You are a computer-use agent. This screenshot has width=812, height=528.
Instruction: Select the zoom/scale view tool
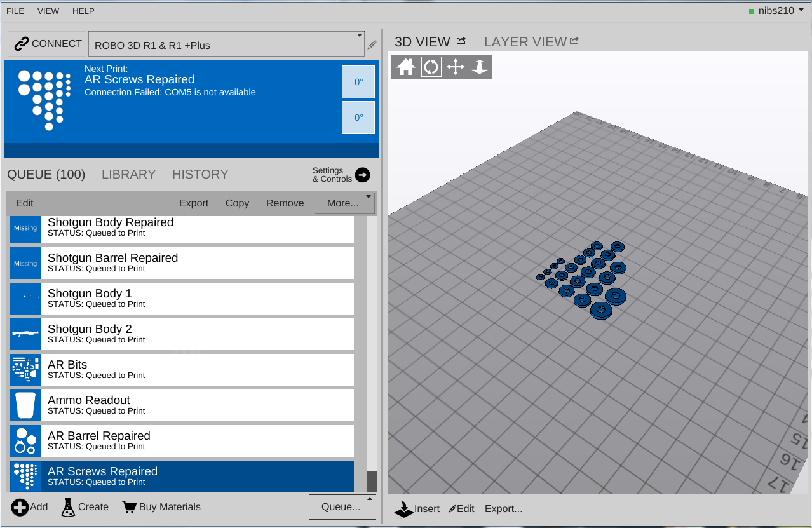coord(479,67)
